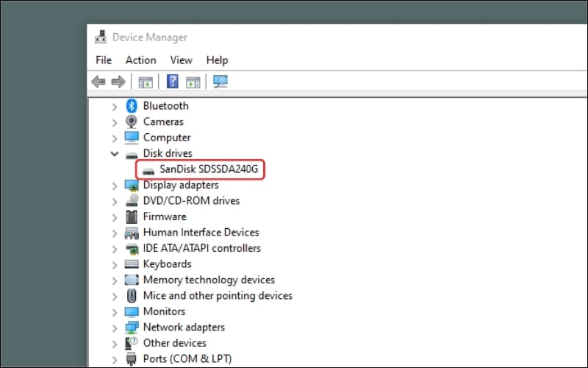
Task: Click the blue Help toolbar icon
Action: 173,82
